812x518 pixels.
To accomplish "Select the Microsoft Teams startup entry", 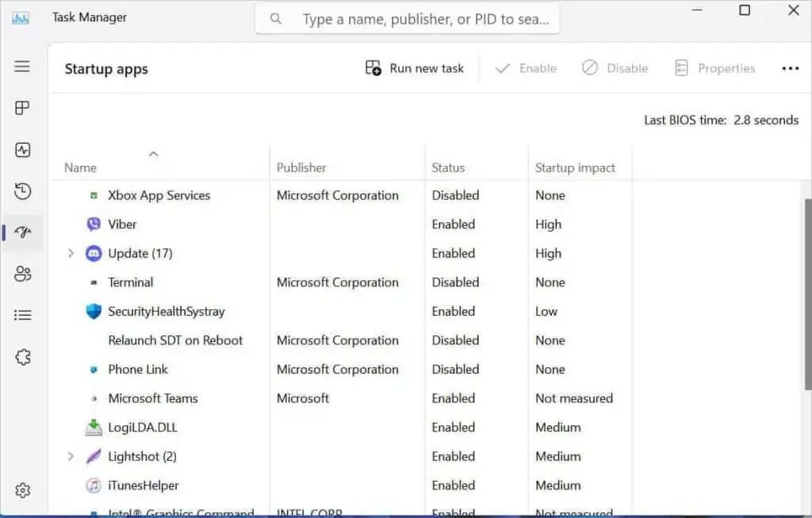I will pos(152,398).
